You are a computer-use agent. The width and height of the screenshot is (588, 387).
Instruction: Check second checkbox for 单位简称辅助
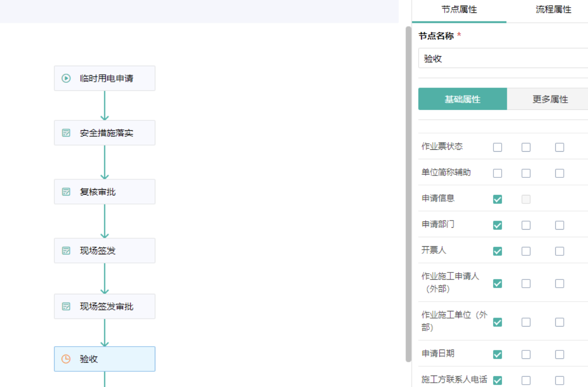point(526,173)
